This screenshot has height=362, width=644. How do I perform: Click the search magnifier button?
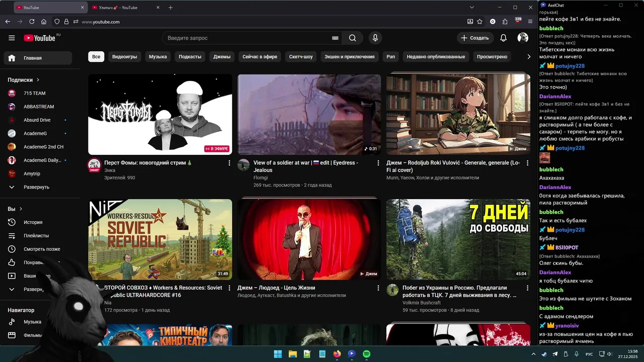(x=352, y=38)
